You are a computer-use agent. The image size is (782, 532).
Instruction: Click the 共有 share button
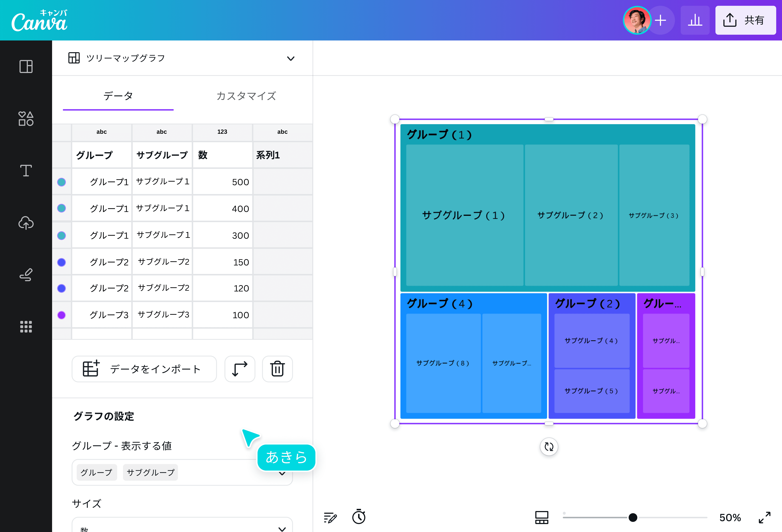[745, 20]
